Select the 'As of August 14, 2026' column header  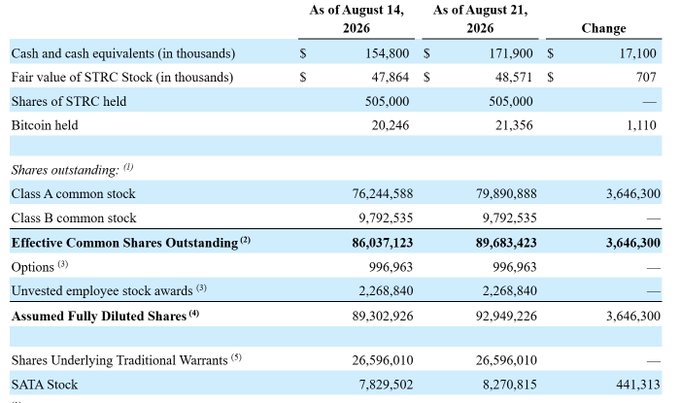pyautogui.click(x=356, y=19)
